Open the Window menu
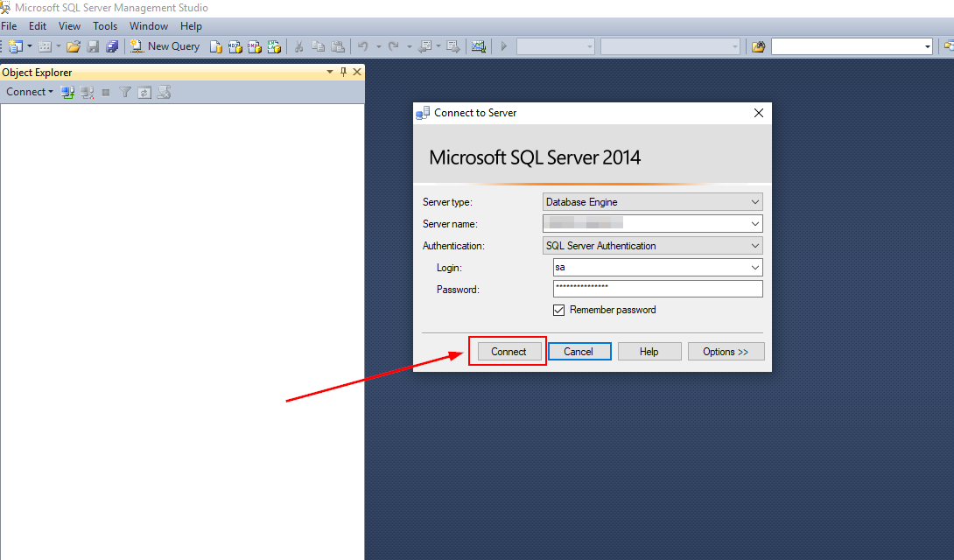Screen dimensions: 954x560 click(149, 26)
